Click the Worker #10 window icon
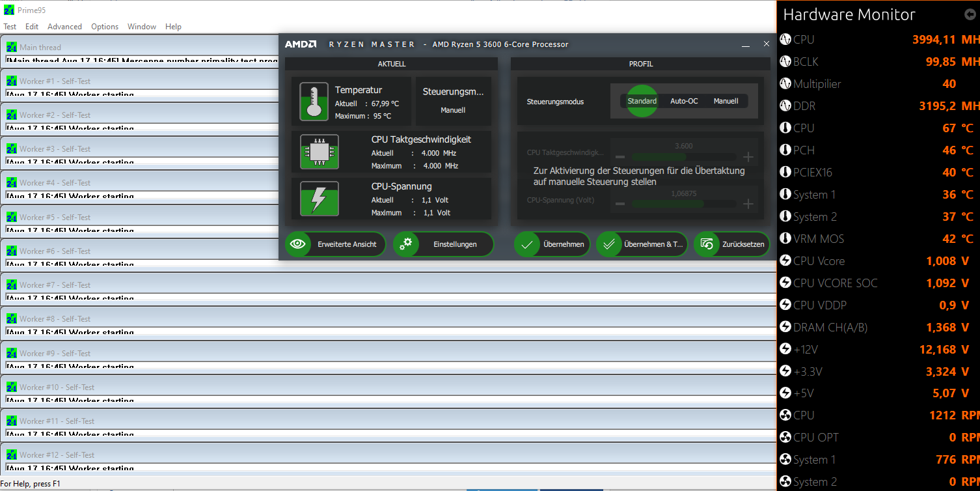The image size is (980, 491). 12,387
